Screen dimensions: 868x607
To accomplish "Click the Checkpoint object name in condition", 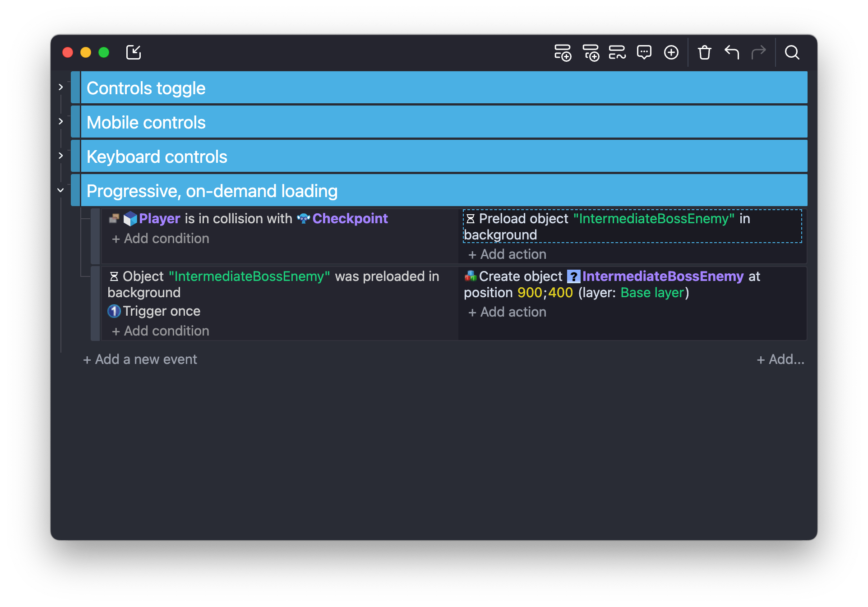I will click(x=350, y=219).
